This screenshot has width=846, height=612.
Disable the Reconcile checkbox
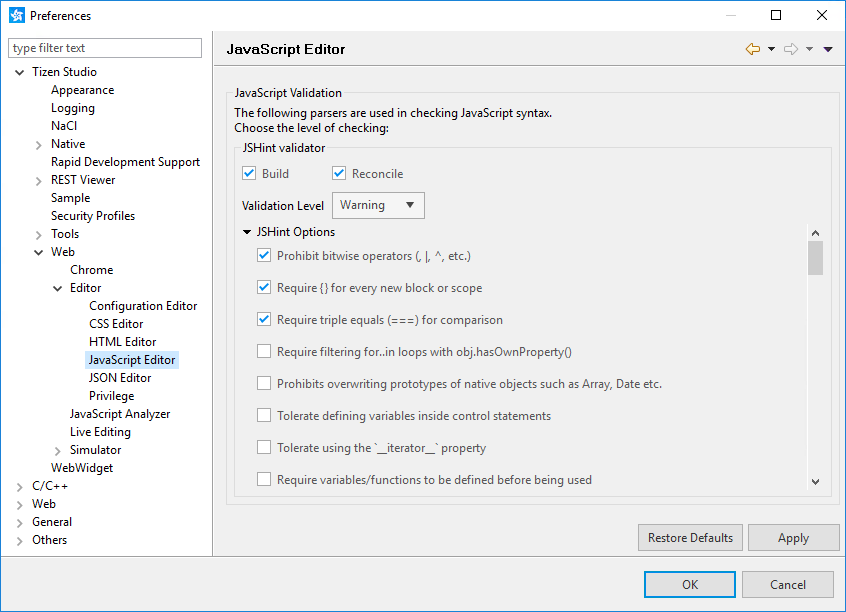pos(338,173)
